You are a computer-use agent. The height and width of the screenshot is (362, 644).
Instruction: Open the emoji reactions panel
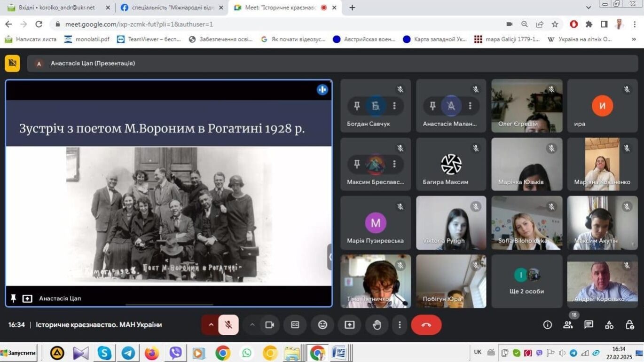(x=322, y=324)
